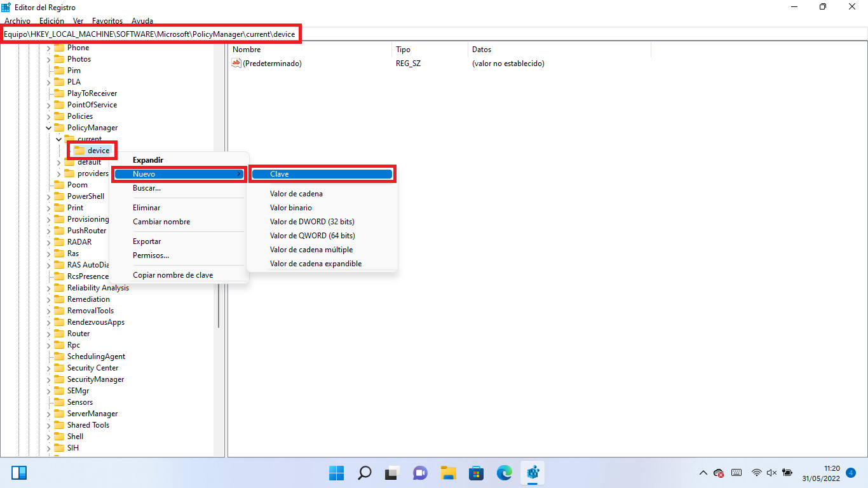
Task: Collapse the current key
Action: point(58,139)
